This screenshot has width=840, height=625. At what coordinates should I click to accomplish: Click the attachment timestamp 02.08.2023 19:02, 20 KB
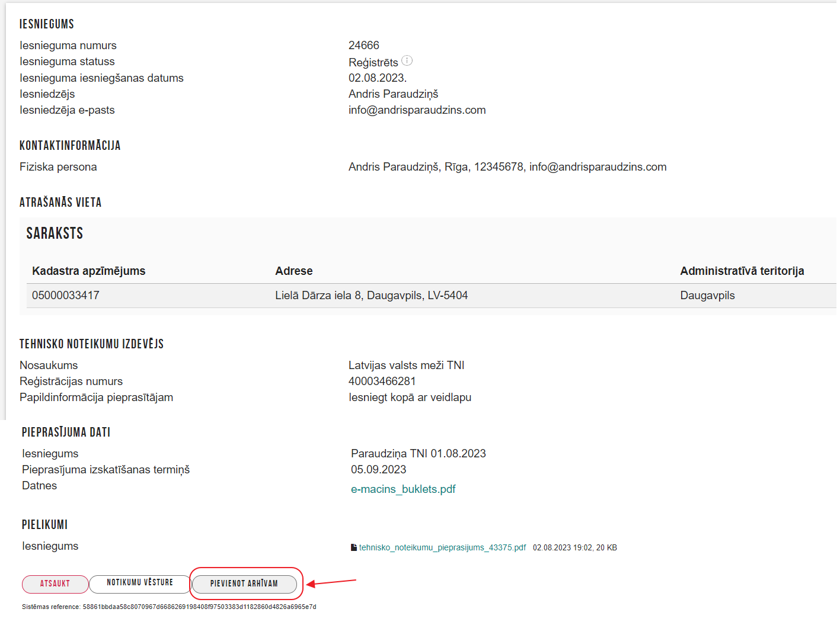pos(575,547)
